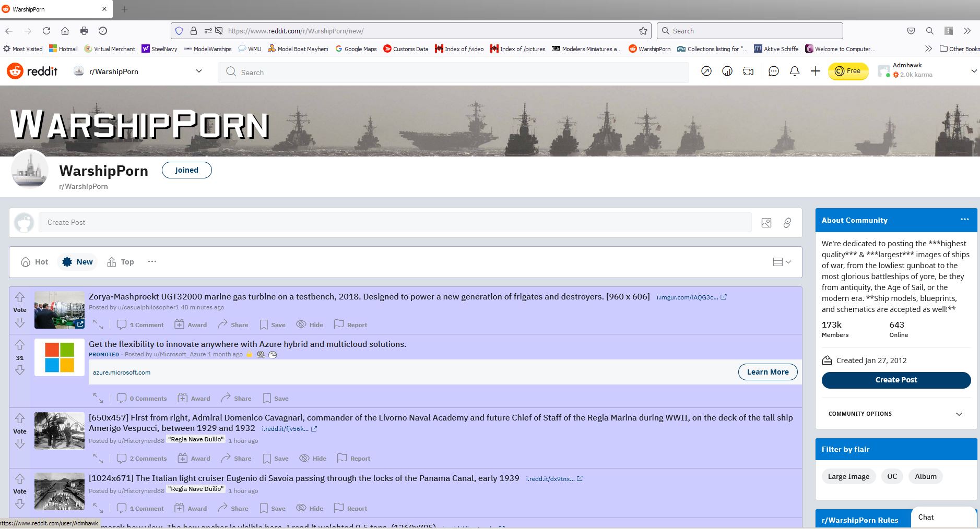Expand Community Options section
980x529 pixels.
896,414
